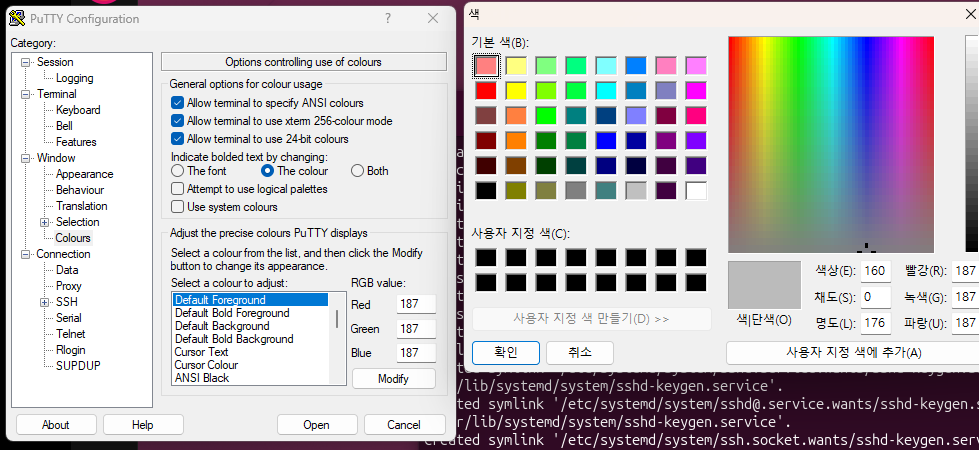This screenshot has width=979, height=450.
Task: Open the Translation category
Action: tap(82, 206)
